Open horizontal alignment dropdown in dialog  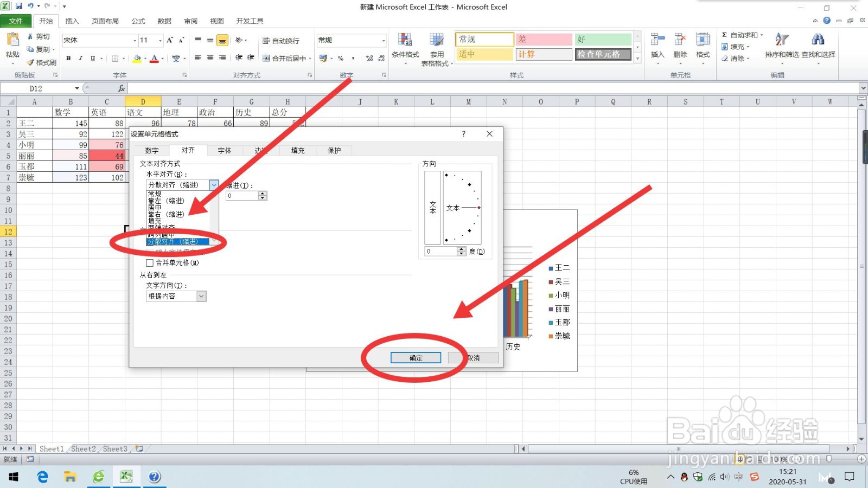point(214,185)
